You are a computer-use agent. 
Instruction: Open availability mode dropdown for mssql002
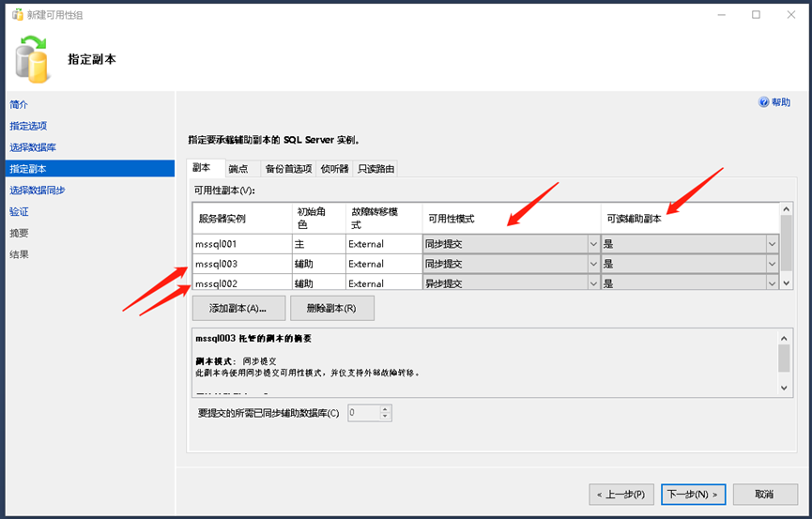coord(593,283)
